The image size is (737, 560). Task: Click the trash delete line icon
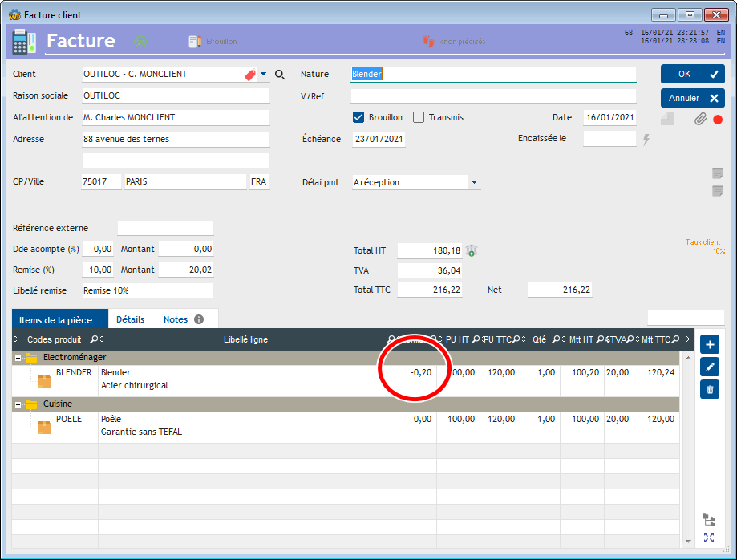coord(709,389)
